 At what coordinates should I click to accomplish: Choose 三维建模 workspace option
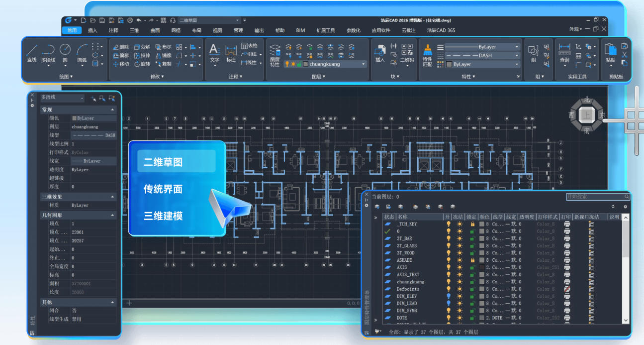tap(163, 216)
